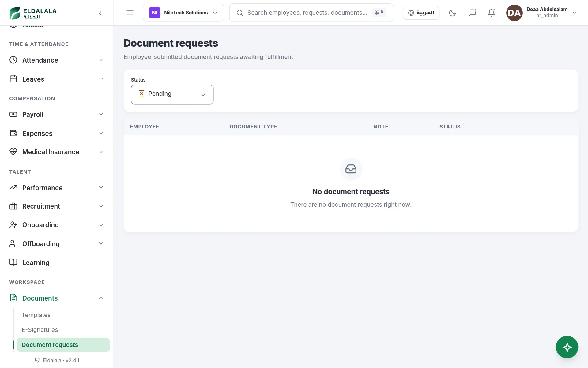Click the empty inbox tray icon
Screen dimensions: 588x368
tap(351, 169)
